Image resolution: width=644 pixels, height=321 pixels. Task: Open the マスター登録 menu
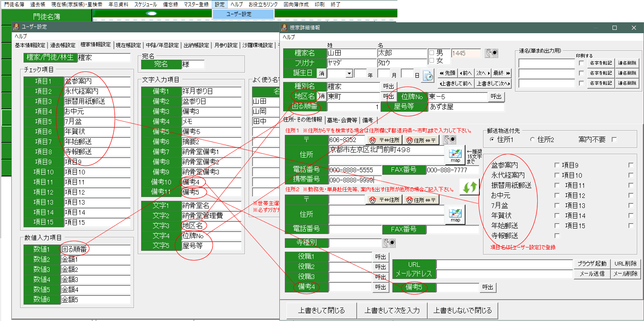click(x=196, y=4)
